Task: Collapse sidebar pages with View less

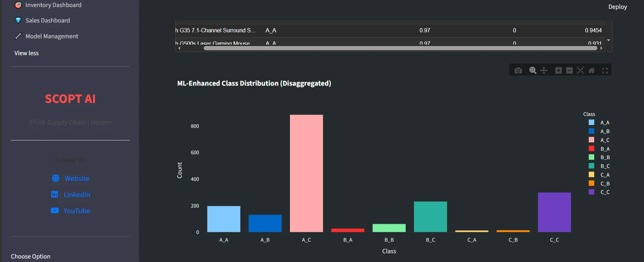Action: 27,53
